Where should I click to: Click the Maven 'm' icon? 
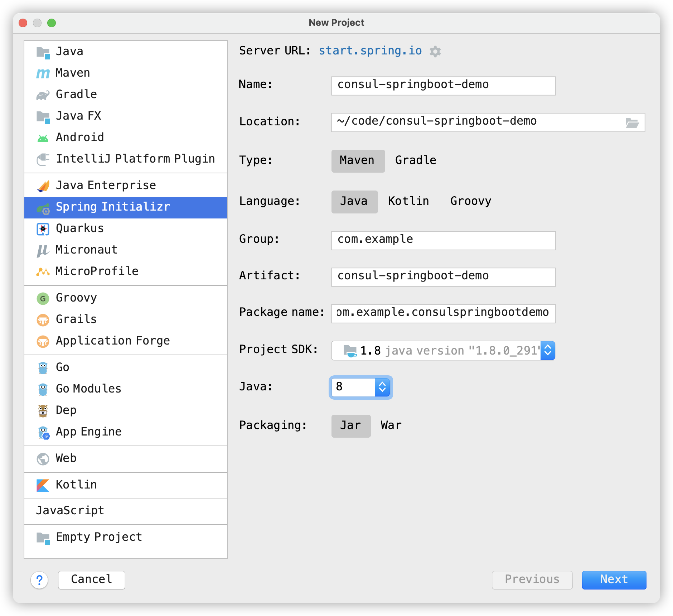tap(43, 73)
